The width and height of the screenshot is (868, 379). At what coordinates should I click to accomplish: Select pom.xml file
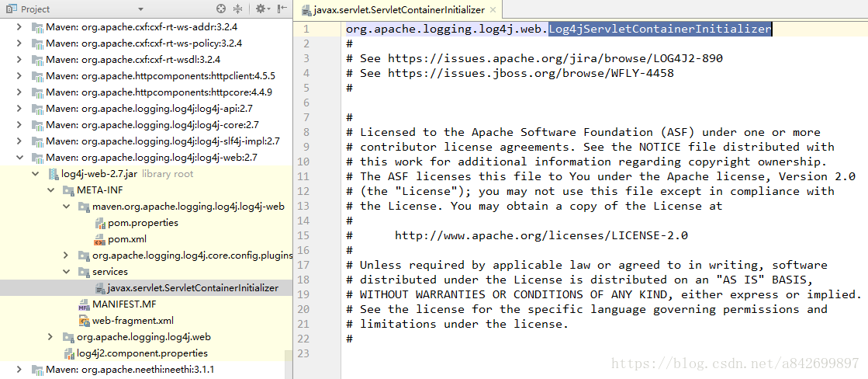(x=126, y=238)
